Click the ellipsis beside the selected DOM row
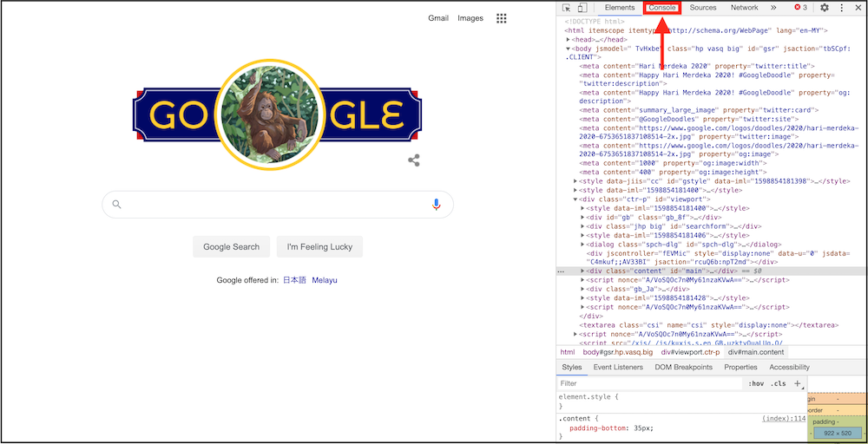The height and width of the screenshot is (444, 868). pos(561,271)
